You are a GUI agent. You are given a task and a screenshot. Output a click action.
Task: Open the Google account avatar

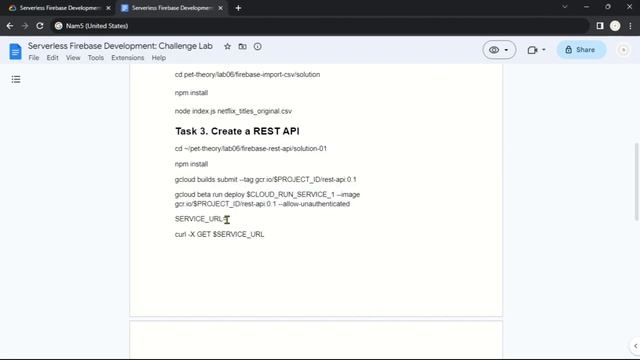[x=623, y=50]
